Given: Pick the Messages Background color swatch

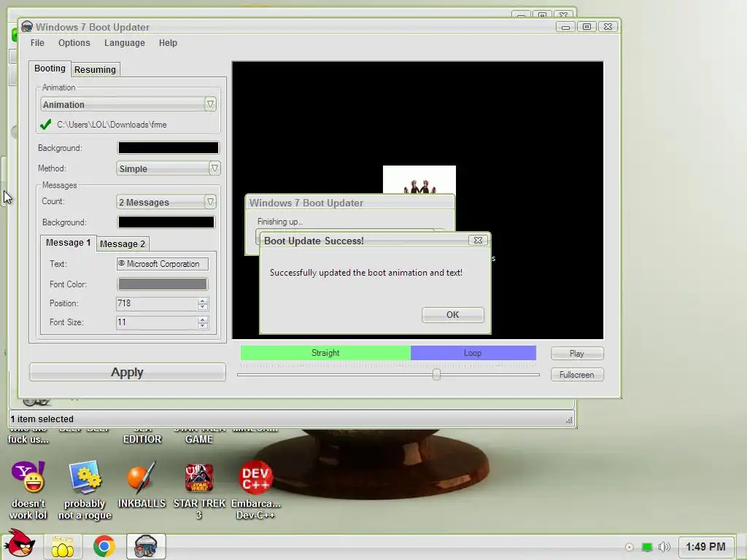Looking at the screenshot, I should point(166,222).
